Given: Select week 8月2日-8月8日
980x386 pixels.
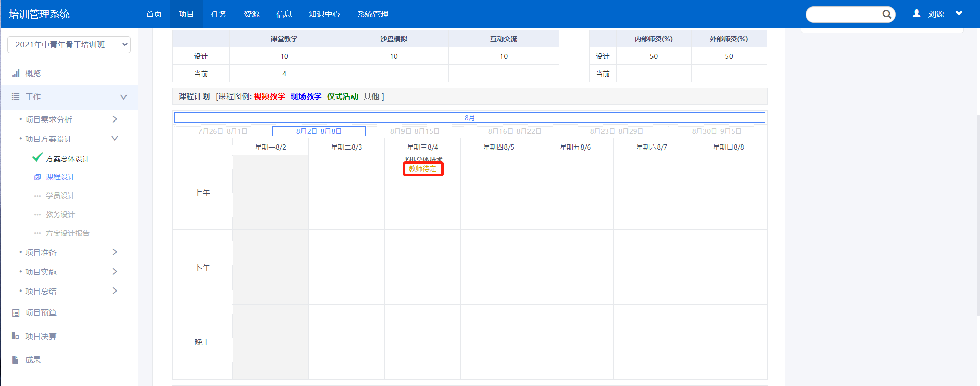Looking at the screenshot, I should click(x=319, y=131).
